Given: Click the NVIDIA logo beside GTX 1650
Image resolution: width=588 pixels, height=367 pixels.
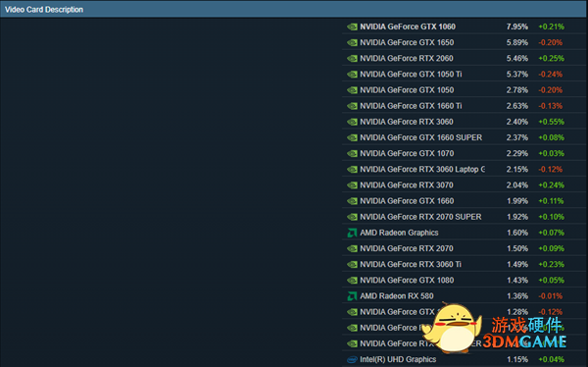Looking at the screenshot, I should [352, 42].
